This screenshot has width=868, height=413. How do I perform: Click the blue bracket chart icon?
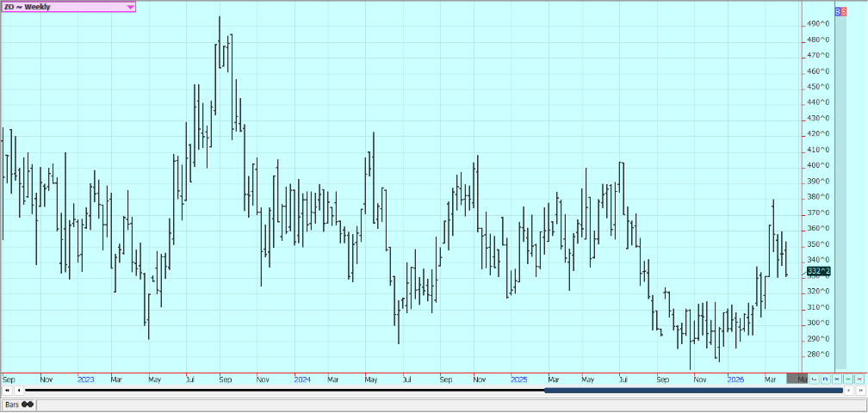click(825, 379)
